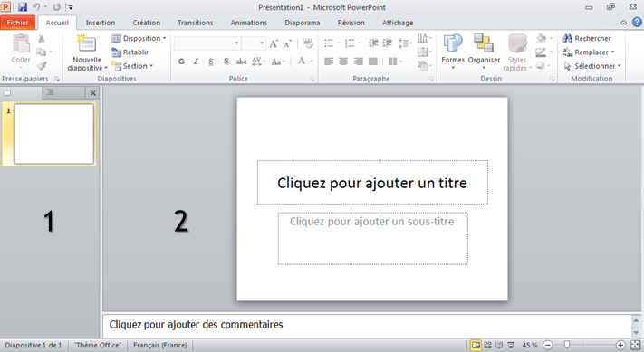Click shape fill paint bucket icon
Viewport: 644px width, 352px height.
(x=542, y=38)
